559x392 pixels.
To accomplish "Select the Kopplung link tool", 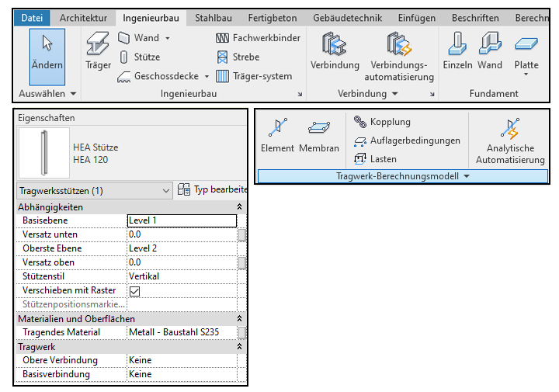I will pos(382,122).
